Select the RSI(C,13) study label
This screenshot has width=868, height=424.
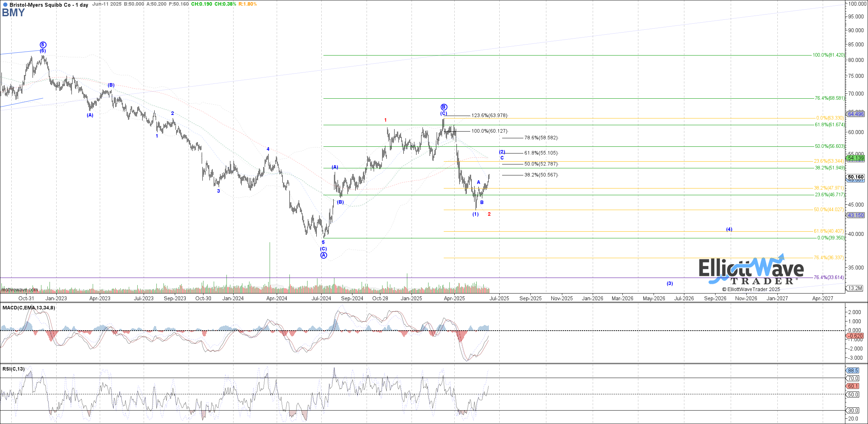click(13, 369)
